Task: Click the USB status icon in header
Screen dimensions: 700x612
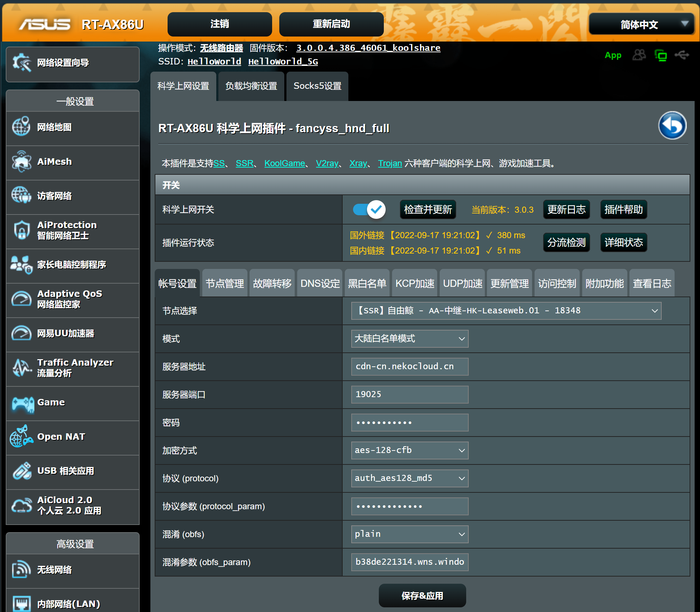Action: click(682, 55)
